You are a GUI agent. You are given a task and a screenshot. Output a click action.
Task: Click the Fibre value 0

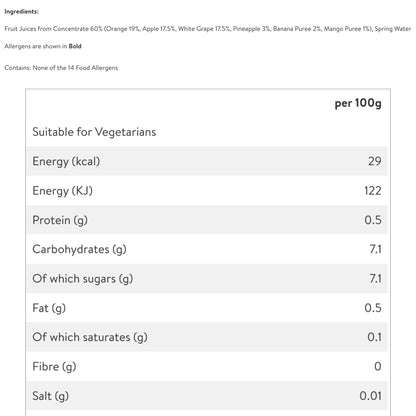pos(378,367)
